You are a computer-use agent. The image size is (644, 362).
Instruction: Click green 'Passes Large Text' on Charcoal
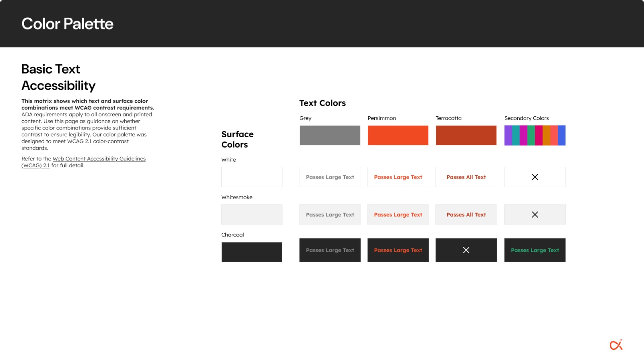[535, 250]
